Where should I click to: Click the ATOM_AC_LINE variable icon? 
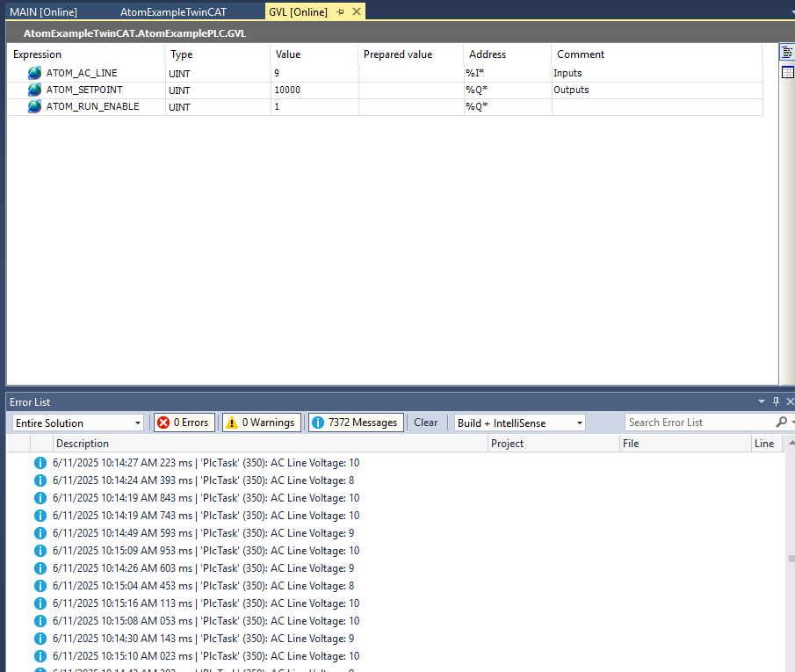[34, 73]
